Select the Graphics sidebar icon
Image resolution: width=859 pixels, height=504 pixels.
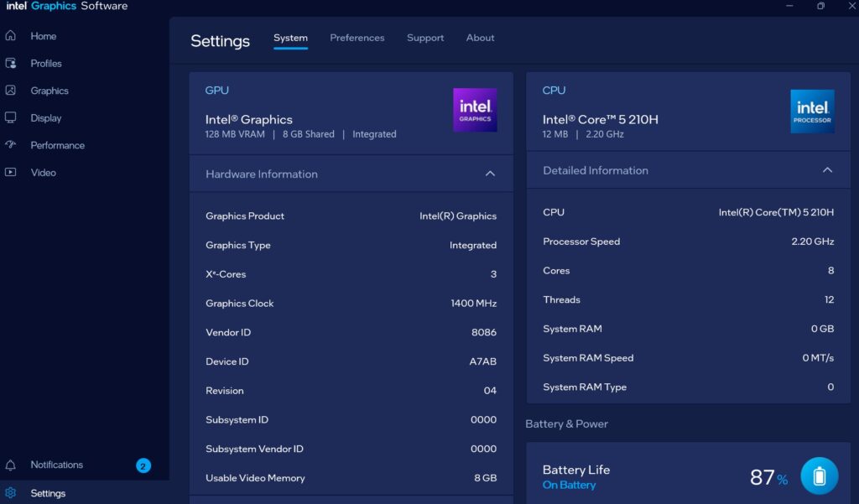point(11,91)
